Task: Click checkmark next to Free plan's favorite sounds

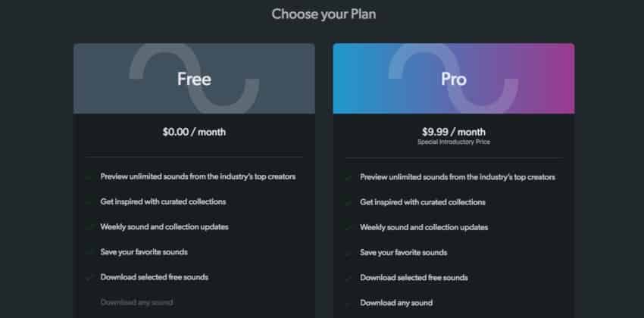Action: click(89, 252)
